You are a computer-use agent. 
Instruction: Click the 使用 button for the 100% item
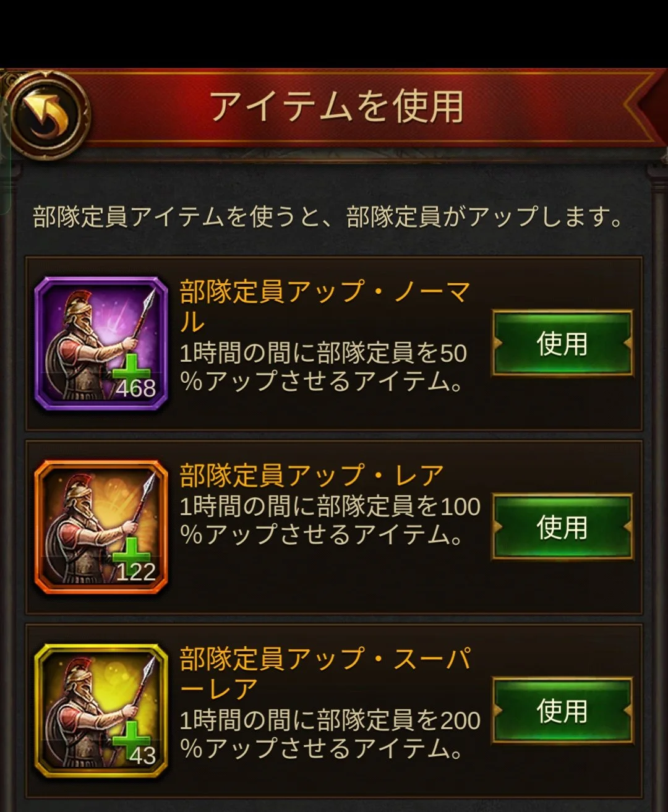[x=562, y=528]
